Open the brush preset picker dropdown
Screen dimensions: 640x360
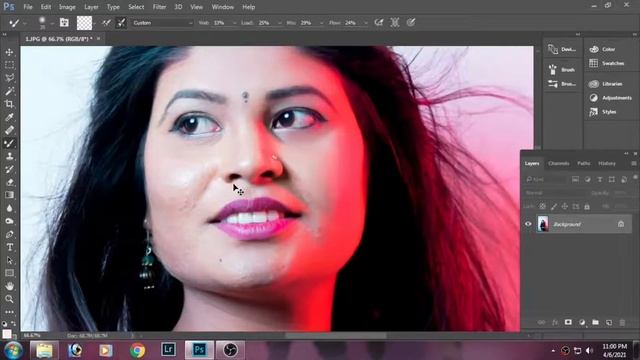(x=52, y=23)
